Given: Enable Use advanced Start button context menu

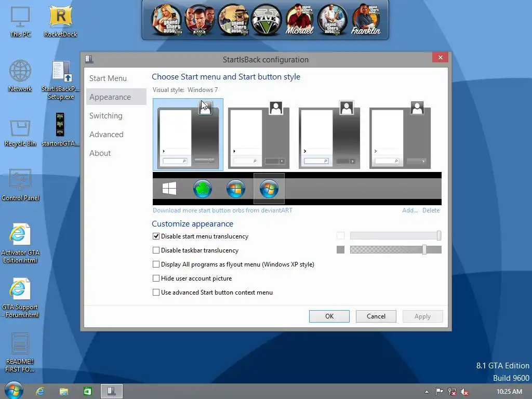Looking at the screenshot, I should 156,292.
